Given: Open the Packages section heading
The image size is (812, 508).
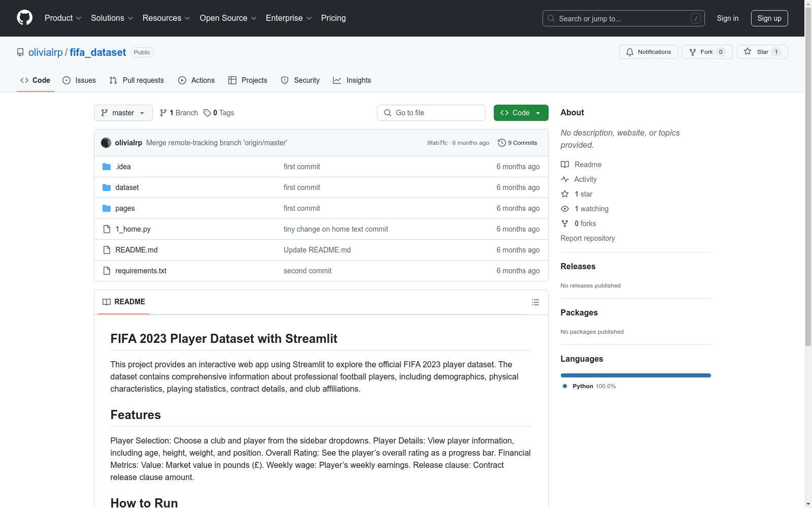Looking at the screenshot, I should (x=579, y=312).
